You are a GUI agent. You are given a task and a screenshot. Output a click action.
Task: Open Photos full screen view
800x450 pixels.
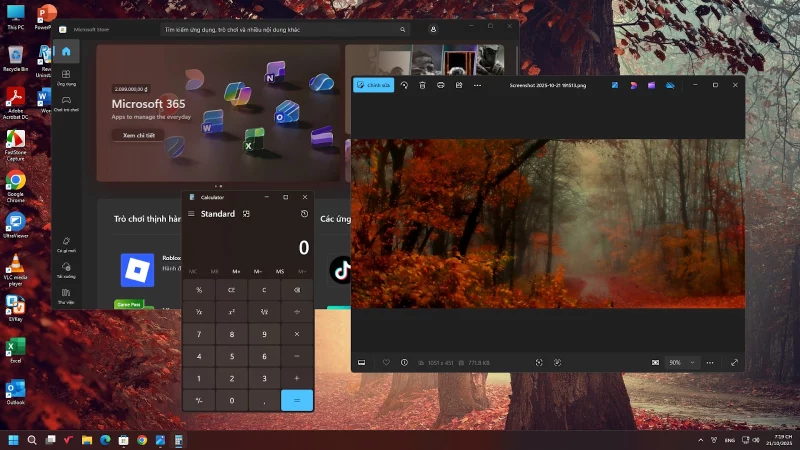(735, 362)
